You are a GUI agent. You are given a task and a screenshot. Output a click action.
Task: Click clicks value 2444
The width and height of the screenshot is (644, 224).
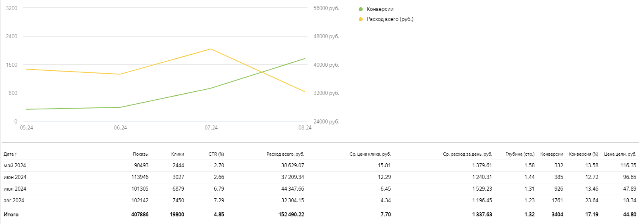click(x=178, y=165)
